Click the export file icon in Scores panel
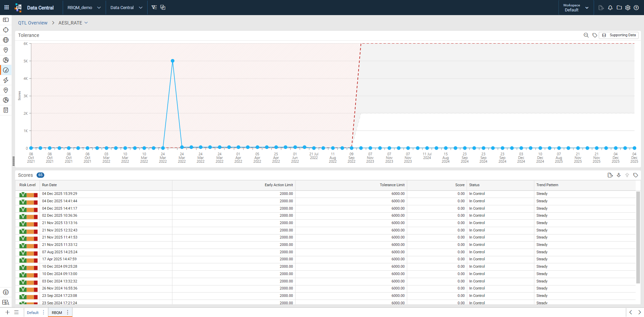The width and height of the screenshot is (644, 317). click(x=610, y=175)
